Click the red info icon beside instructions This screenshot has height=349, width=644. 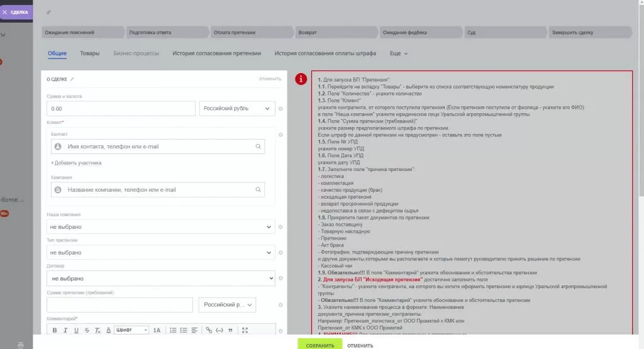point(302,79)
